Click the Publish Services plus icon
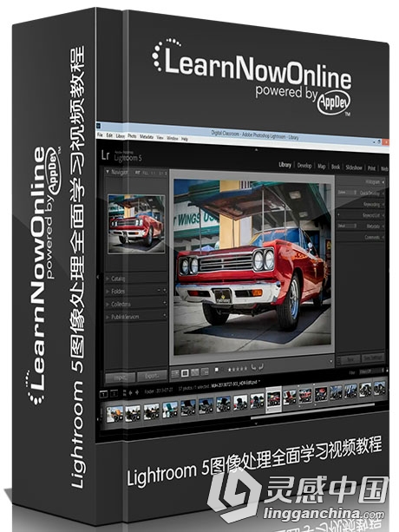 [165, 316]
